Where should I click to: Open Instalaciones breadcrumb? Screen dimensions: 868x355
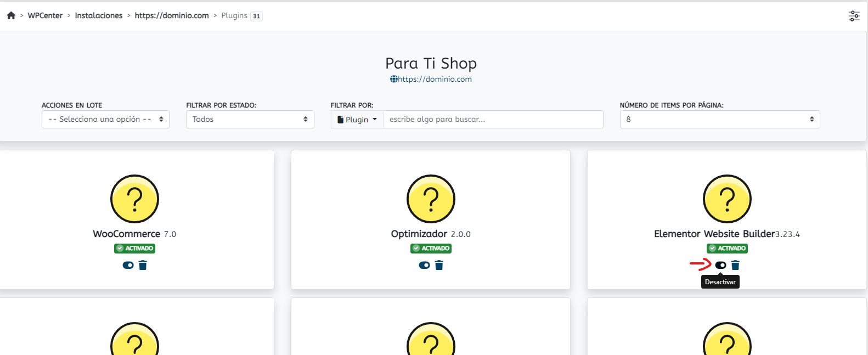(x=99, y=15)
